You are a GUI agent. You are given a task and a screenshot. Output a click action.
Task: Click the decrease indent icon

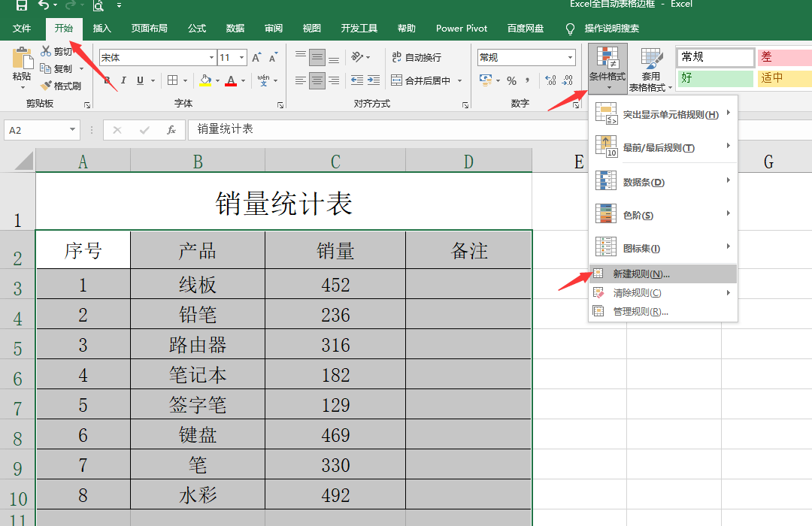point(357,80)
